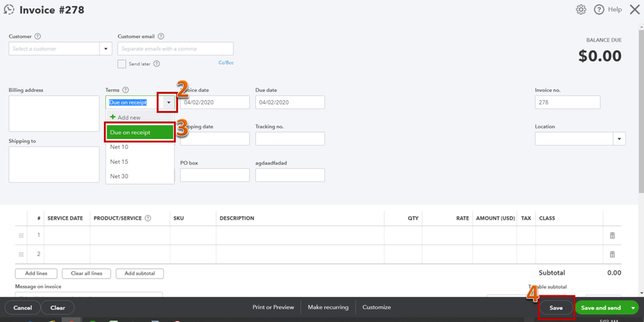The image size is (644, 322).
Task: Click the info icon beside PRODUCT/SERVICE header
Action: pos(148,218)
